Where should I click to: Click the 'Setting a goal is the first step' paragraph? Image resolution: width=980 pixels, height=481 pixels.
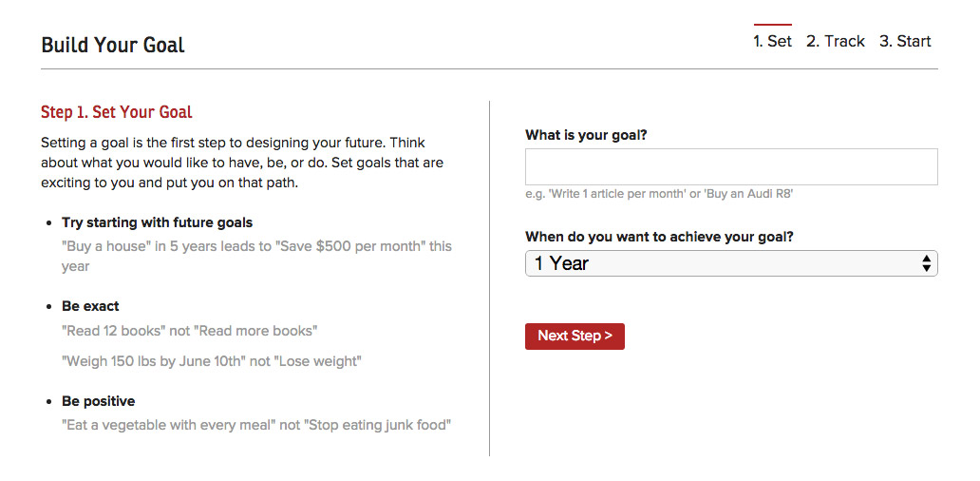point(241,162)
